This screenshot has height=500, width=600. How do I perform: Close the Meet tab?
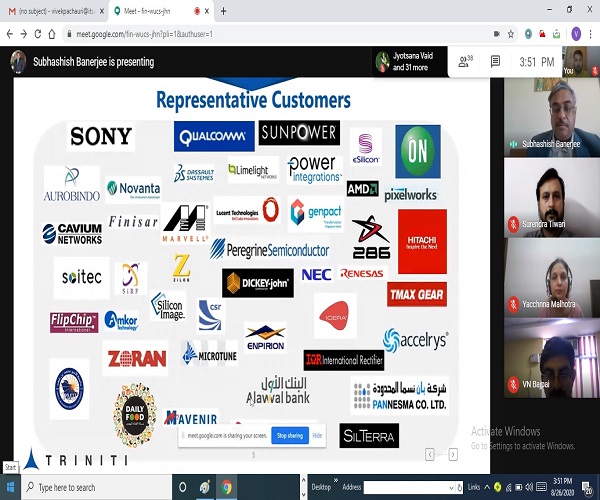(207, 11)
